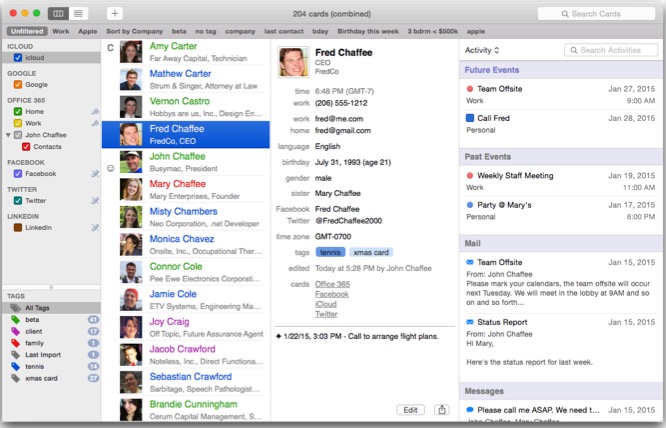Click the Edit button
Image resolution: width=666 pixels, height=428 pixels.
coord(410,410)
